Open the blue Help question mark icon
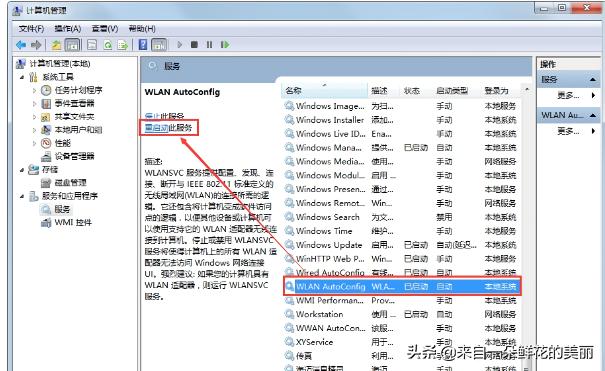This screenshot has height=371, width=605. coord(143,45)
